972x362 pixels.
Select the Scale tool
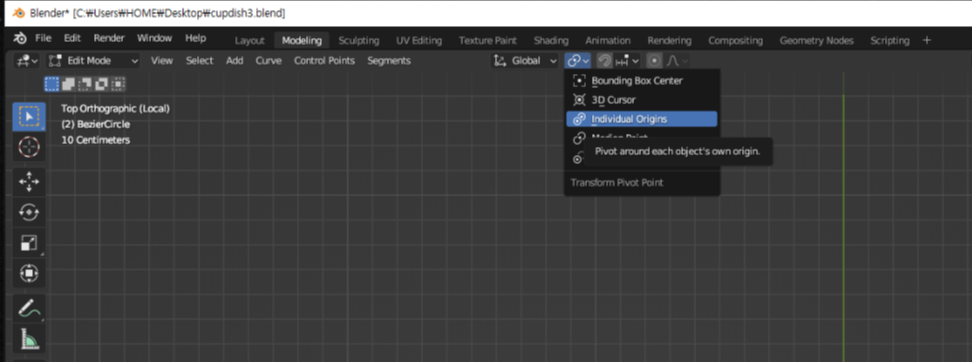coord(29,243)
